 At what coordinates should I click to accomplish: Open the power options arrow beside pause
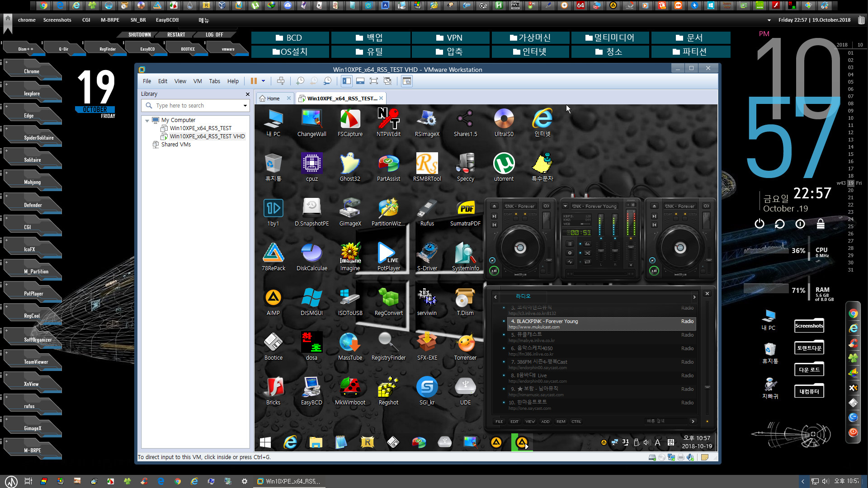point(263,81)
